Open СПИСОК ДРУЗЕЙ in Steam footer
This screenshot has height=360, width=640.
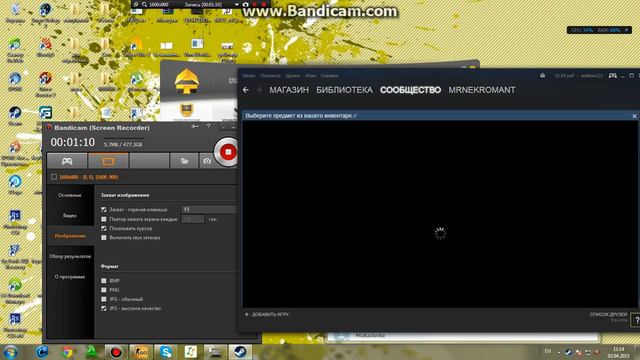(608, 315)
